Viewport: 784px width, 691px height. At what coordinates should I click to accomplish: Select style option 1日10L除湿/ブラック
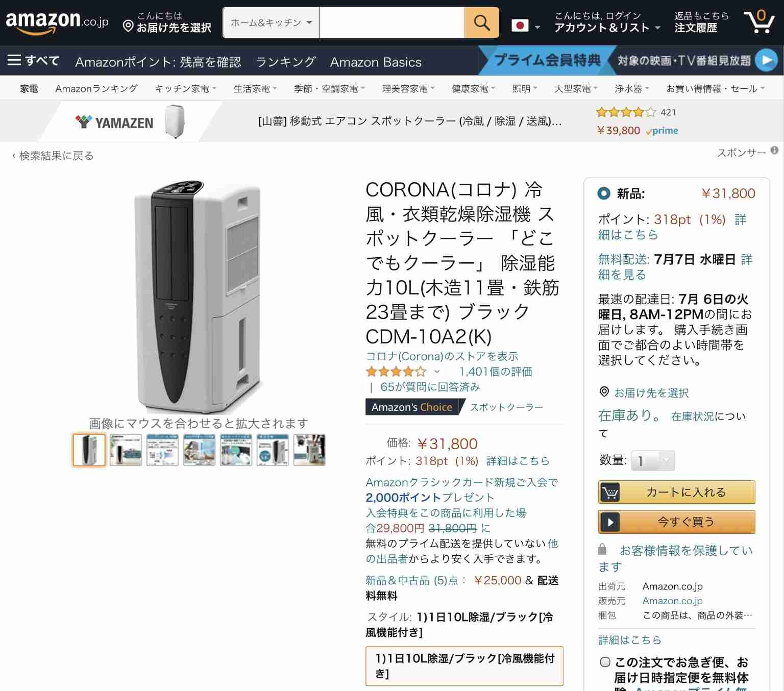pyautogui.click(x=464, y=666)
